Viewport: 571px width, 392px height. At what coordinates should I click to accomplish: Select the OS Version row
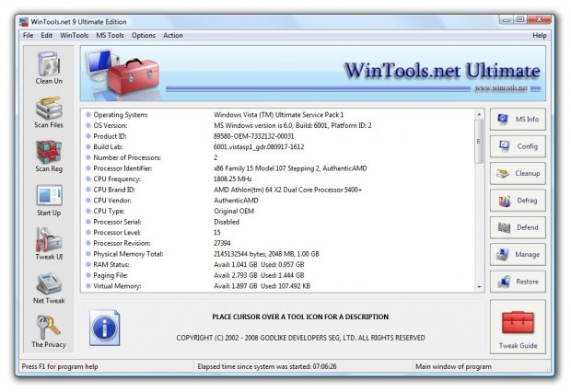tap(277, 125)
